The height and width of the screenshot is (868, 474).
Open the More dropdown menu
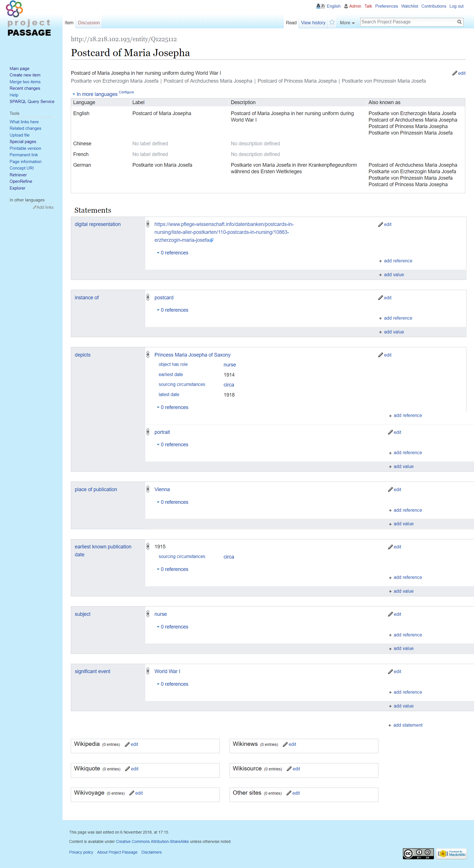tap(347, 23)
